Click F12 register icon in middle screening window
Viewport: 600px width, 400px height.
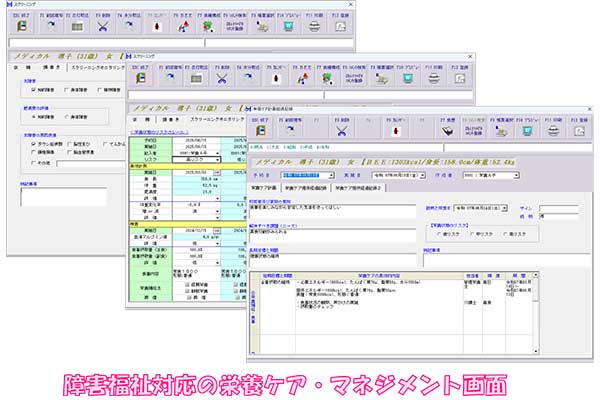point(460,78)
